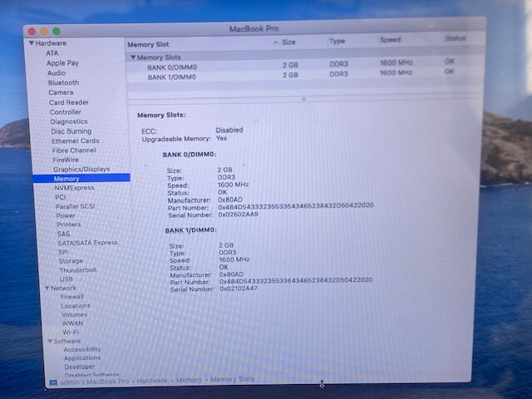The width and height of the screenshot is (532, 399).
Task: Sort by Size column header
Action: (x=288, y=42)
